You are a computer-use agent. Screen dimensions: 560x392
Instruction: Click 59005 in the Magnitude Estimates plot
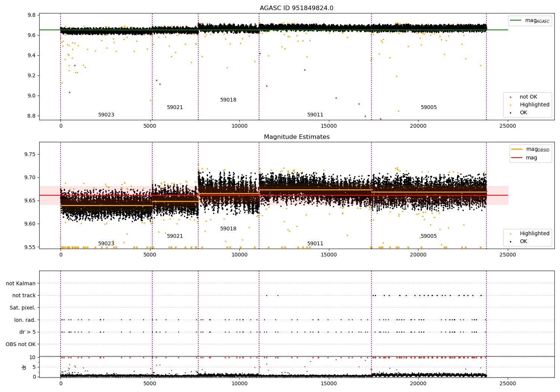click(x=429, y=236)
